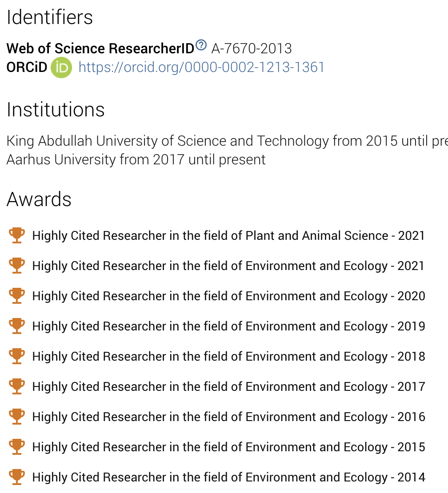448x493 pixels.
Task: Click the Environment and Ecology 2014 award text
Action: pos(228,477)
